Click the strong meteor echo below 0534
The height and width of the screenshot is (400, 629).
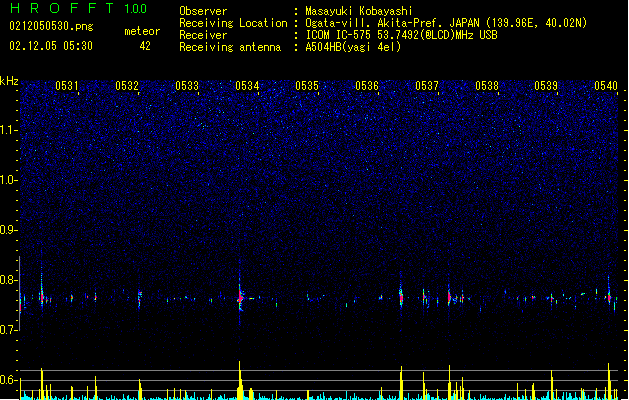pos(240,298)
